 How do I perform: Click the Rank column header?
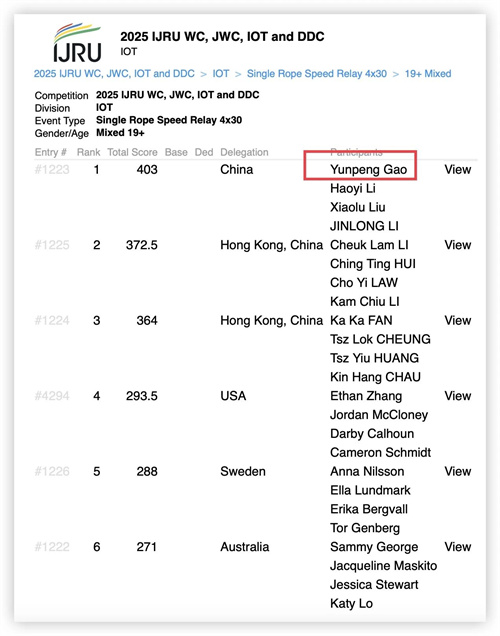(x=88, y=153)
